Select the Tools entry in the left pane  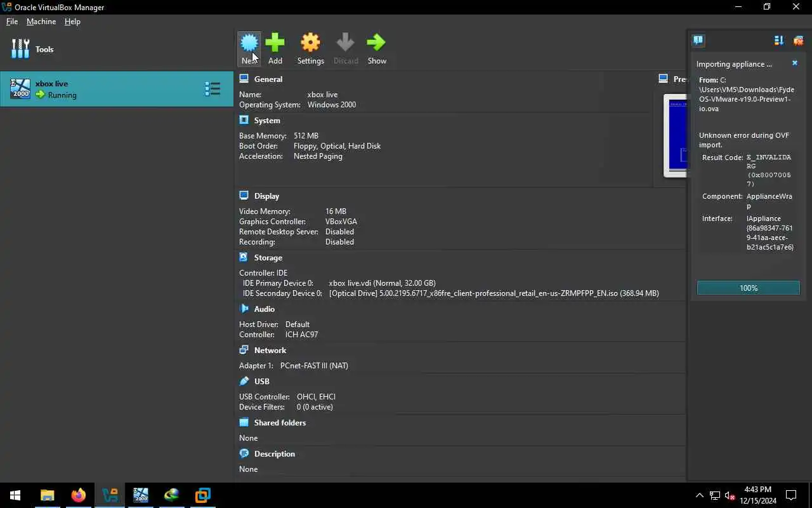pos(117,49)
